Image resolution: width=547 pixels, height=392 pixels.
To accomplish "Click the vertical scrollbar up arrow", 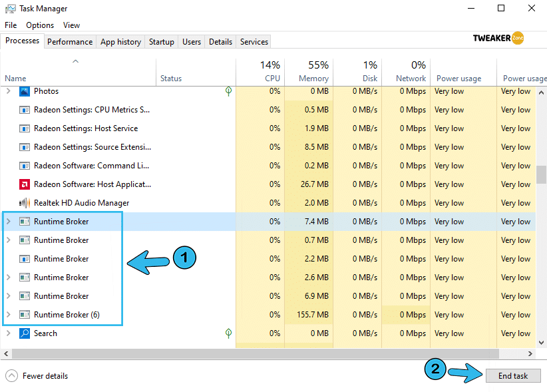I will (541, 93).
